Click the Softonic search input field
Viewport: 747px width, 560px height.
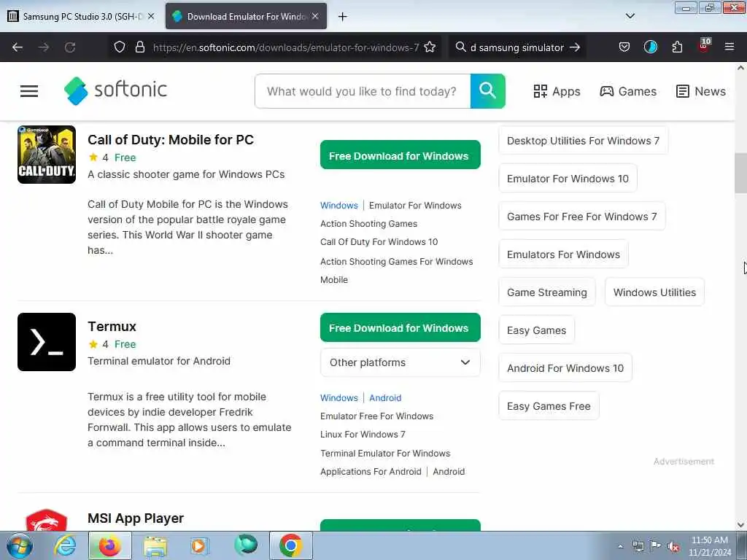(x=363, y=91)
